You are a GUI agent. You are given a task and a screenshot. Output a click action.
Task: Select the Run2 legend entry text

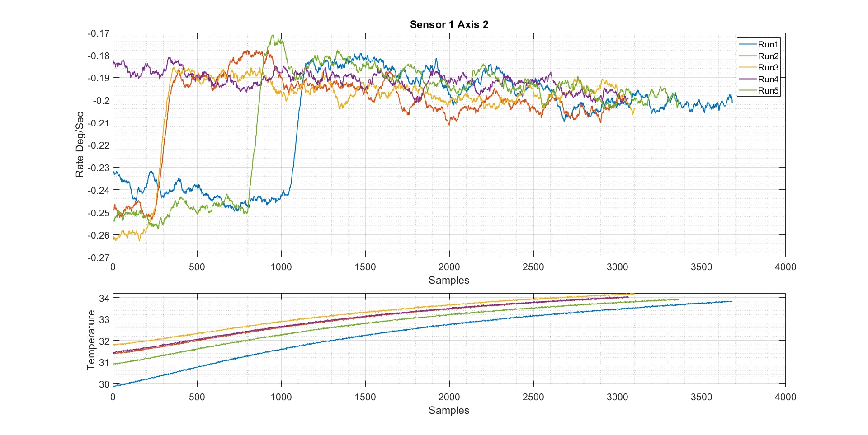tap(768, 56)
